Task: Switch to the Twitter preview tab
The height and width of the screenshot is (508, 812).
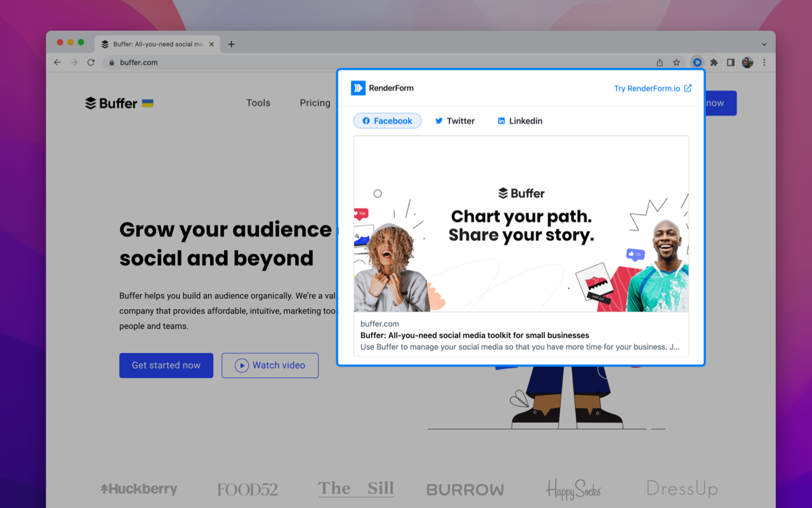Action: point(454,120)
